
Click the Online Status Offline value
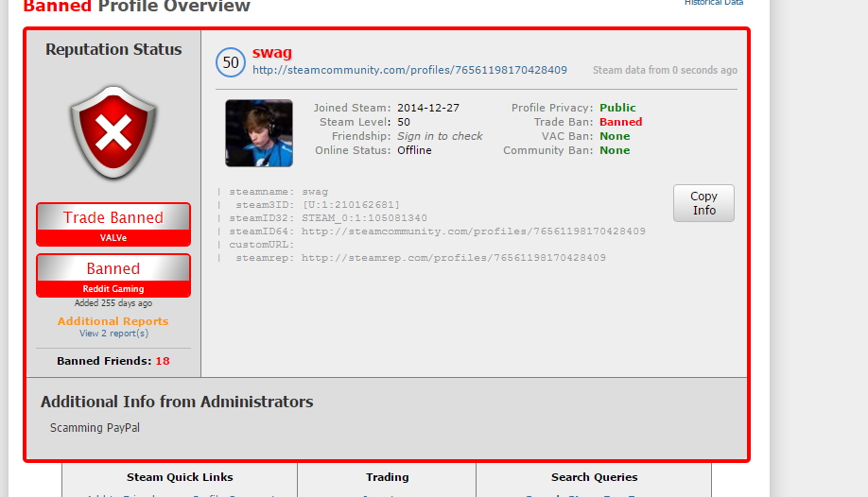pyautogui.click(x=414, y=150)
